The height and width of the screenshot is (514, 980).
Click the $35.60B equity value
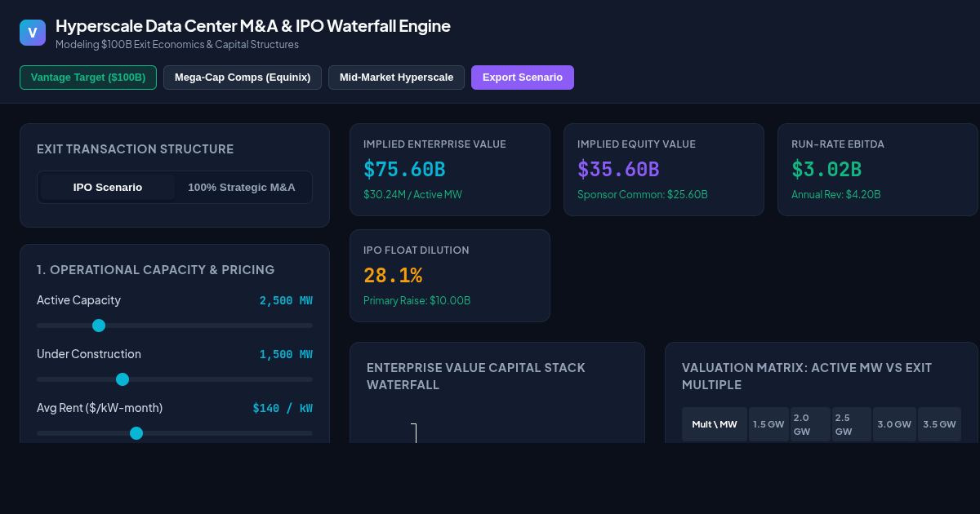coord(618,170)
